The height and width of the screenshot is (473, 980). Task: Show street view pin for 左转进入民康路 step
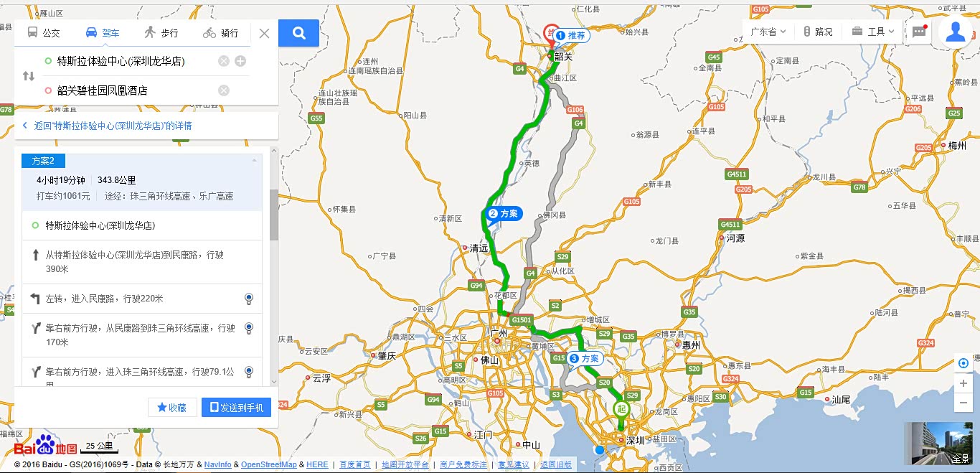[249, 299]
